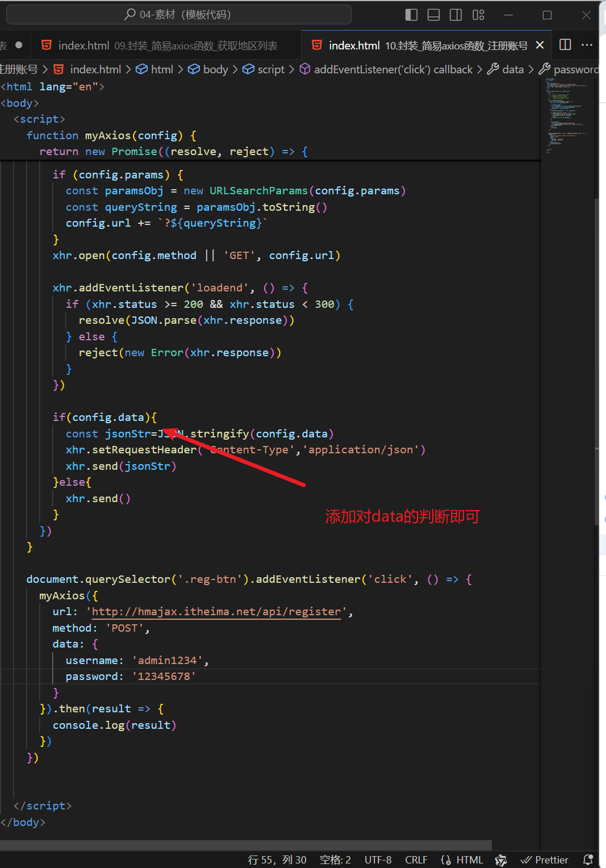
Task: Open the notifications bell icon
Action: (588, 859)
